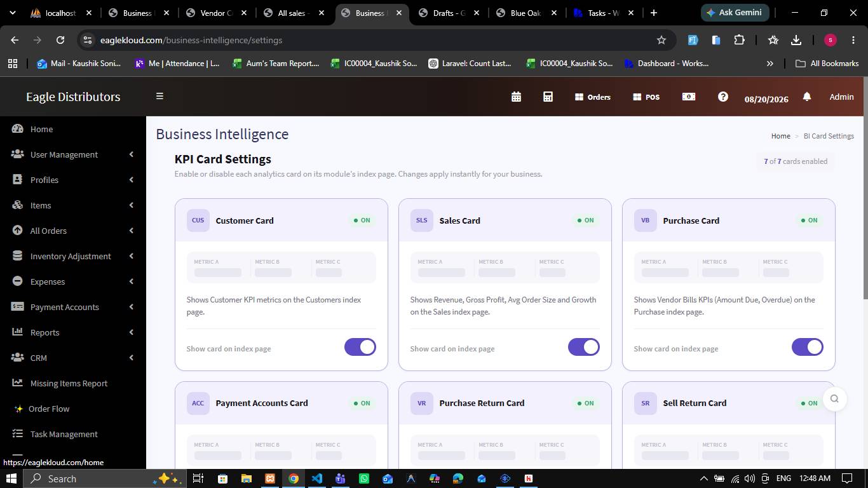Bookmark page with the star icon
The image size is (868, 488).
pos(661,40)
